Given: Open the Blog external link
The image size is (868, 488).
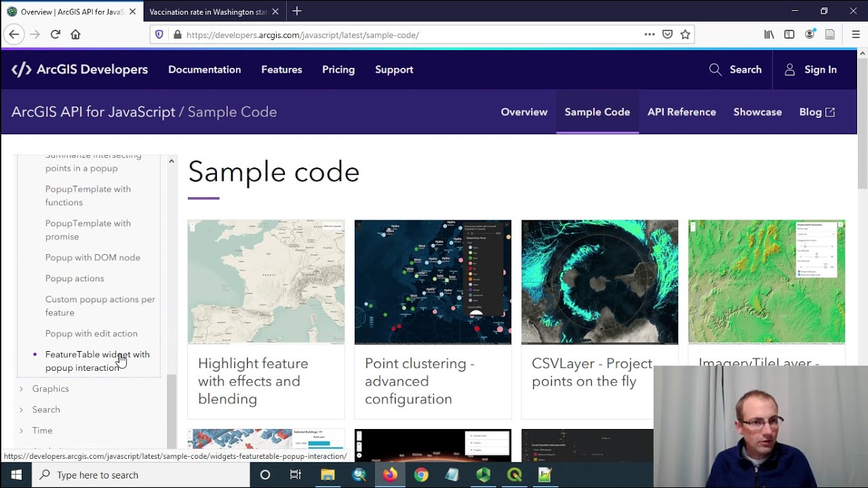Looking at the screenshot, I should coord(817,113).
